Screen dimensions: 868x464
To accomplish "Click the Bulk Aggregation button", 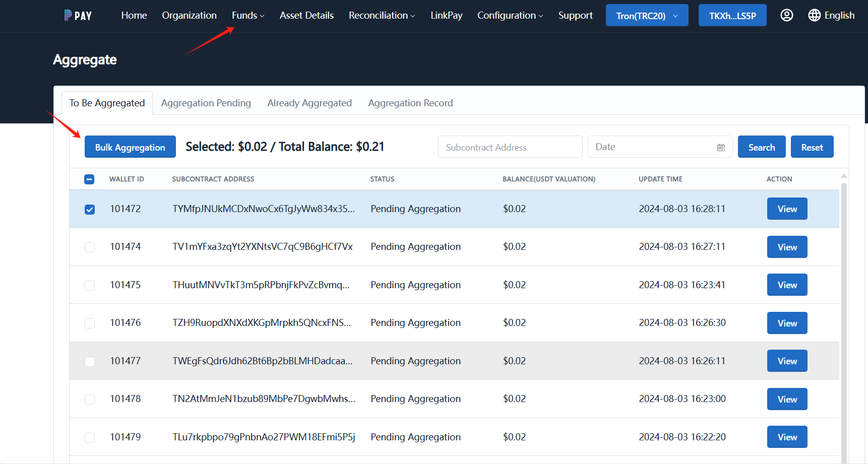I will click(x=130, y=147).
